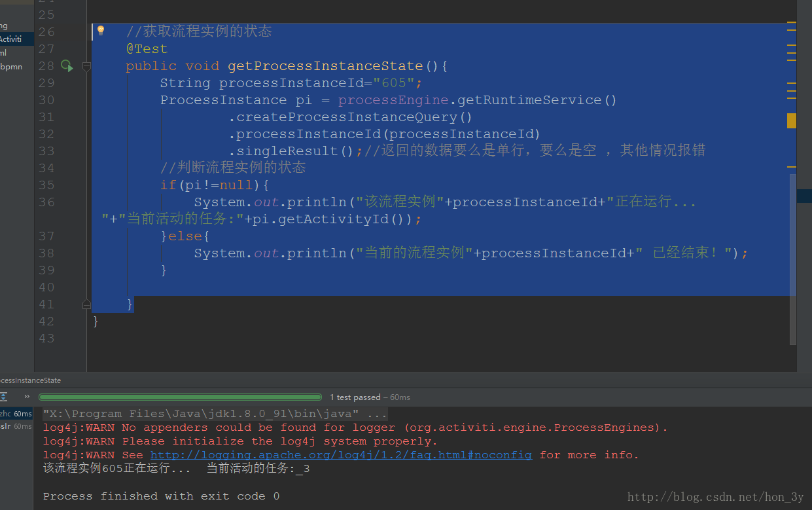Click the comment '//判断流程实例的状态' on line 34

point(233,168)
